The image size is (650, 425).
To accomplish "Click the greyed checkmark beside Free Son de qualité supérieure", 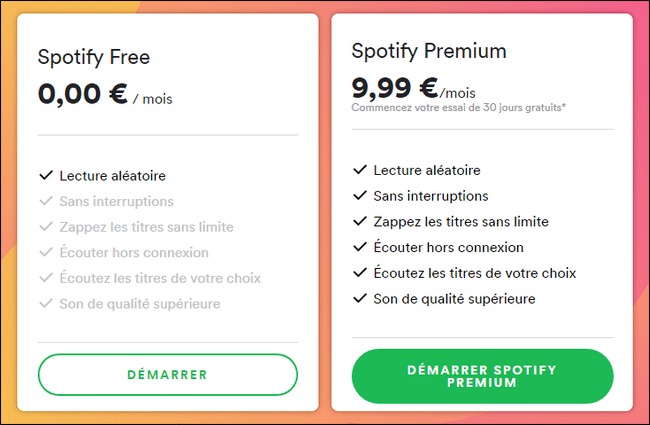I will click(x=45, y=303).
